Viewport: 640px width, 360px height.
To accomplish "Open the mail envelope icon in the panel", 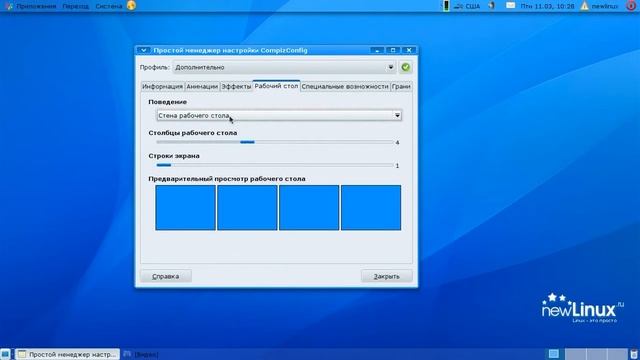I will tap(510, 6).
